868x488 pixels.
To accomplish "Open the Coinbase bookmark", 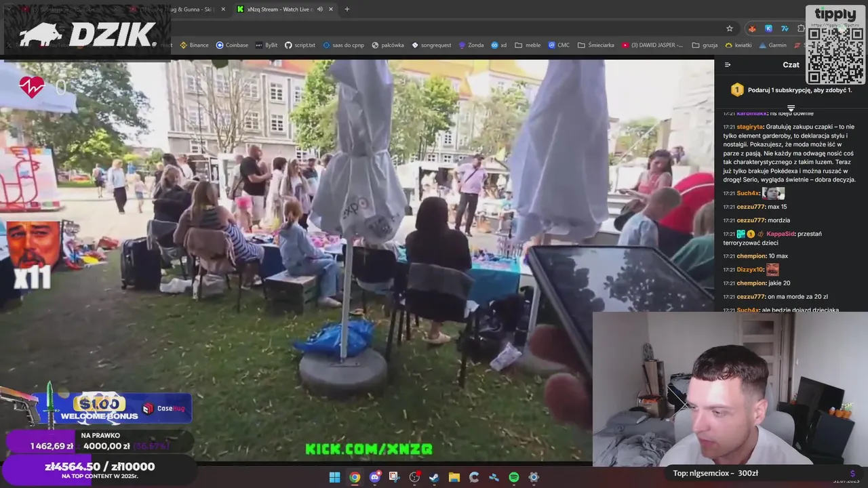I will pyautogui.click(x=232, y=45).
